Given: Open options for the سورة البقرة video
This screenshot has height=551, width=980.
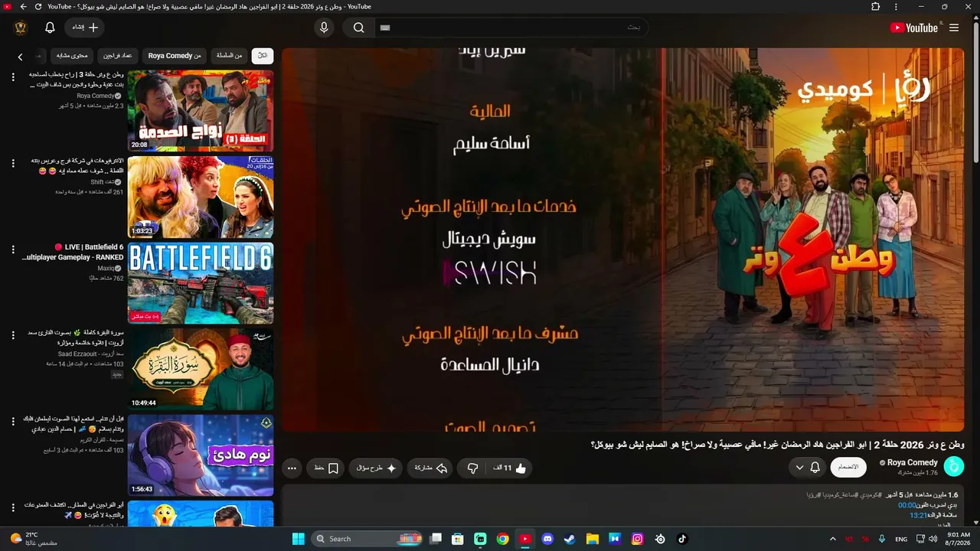Looking at the screenshot, I should 13,335.
